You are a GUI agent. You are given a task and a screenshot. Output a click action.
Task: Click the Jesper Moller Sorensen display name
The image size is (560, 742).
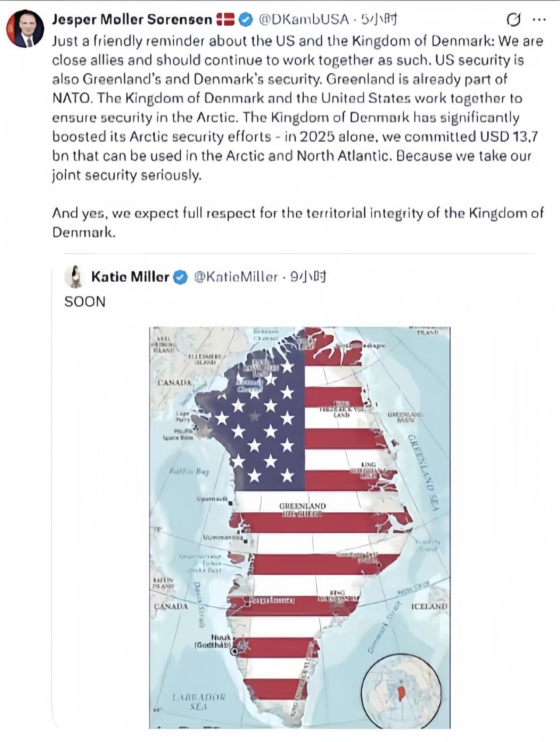click(132, 19)
